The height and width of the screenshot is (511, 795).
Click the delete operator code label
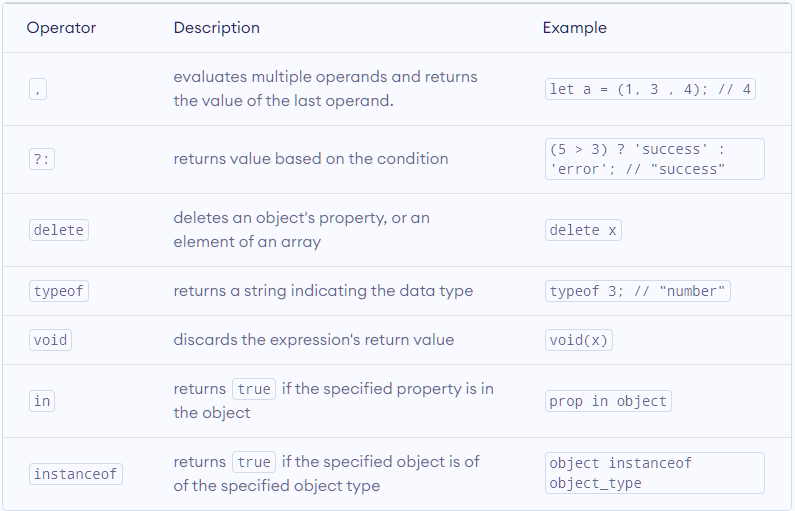[x=59, y=230]
